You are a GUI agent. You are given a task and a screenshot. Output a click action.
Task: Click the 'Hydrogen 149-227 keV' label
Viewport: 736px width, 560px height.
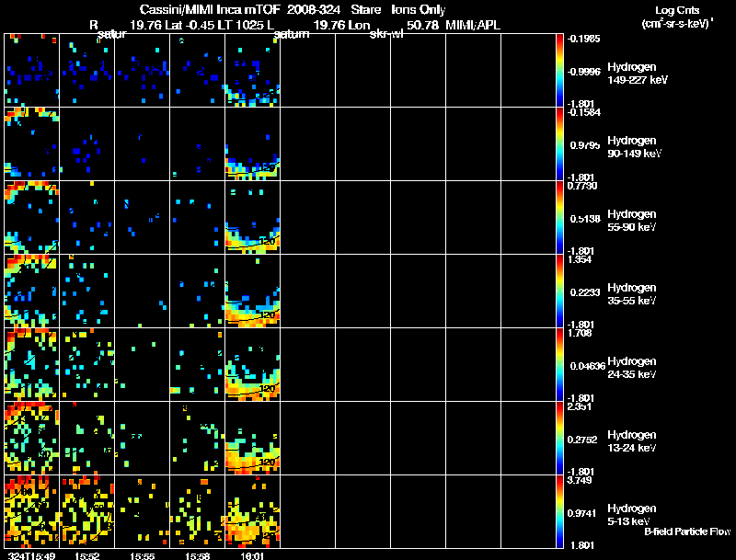coord(637,74)
